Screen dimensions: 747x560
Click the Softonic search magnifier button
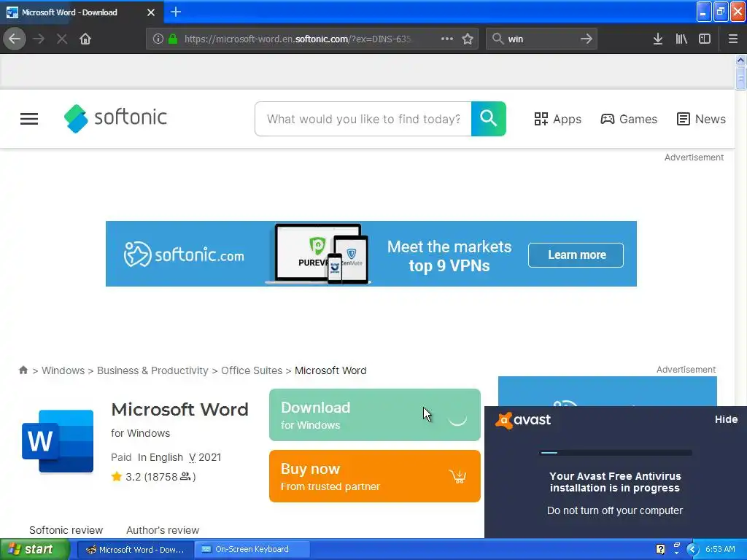point(489,119)
